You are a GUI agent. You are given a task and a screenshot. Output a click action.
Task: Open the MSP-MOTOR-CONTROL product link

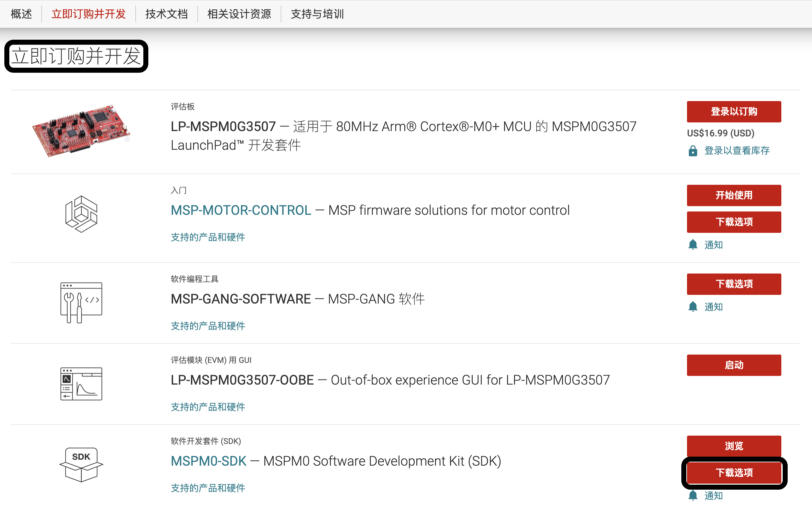241,210
